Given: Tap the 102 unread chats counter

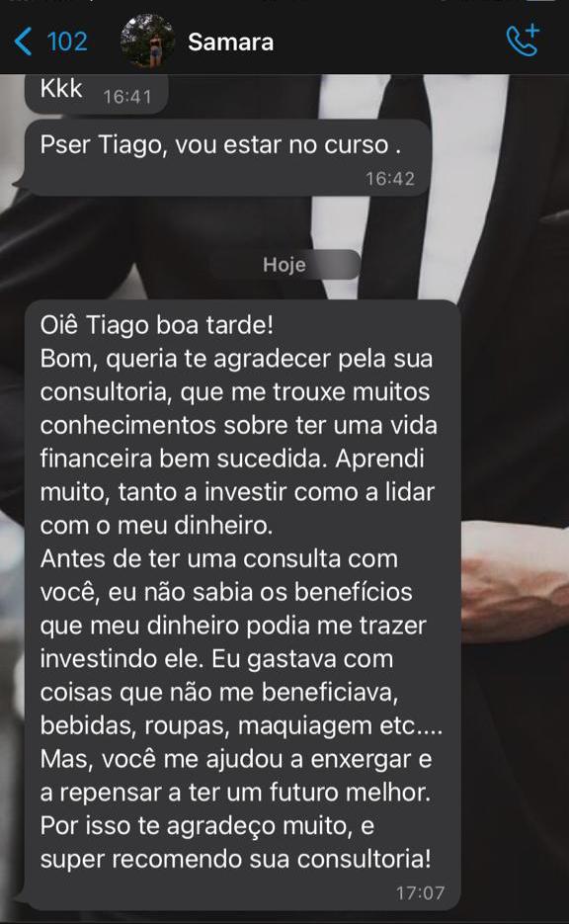Looking at the screenshot, I should pos(67,42).
